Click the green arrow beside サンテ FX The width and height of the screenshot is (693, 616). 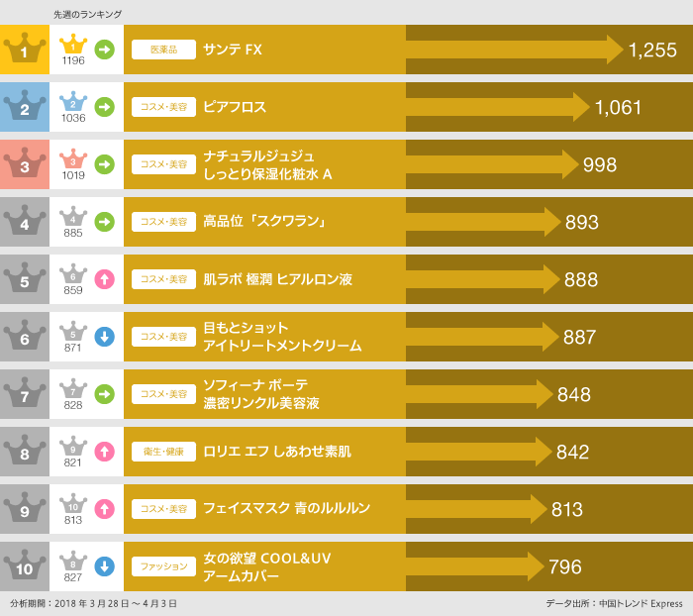(104, 49)
